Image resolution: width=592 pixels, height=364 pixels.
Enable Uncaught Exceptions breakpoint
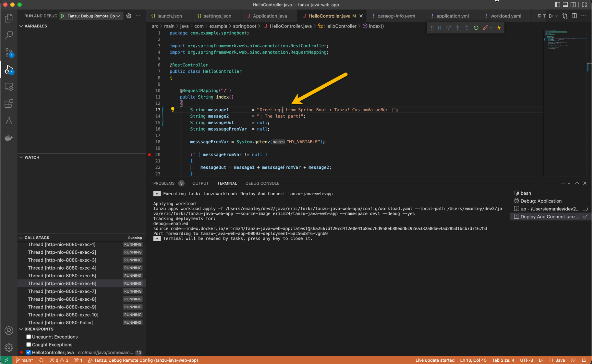click(29, 337)
